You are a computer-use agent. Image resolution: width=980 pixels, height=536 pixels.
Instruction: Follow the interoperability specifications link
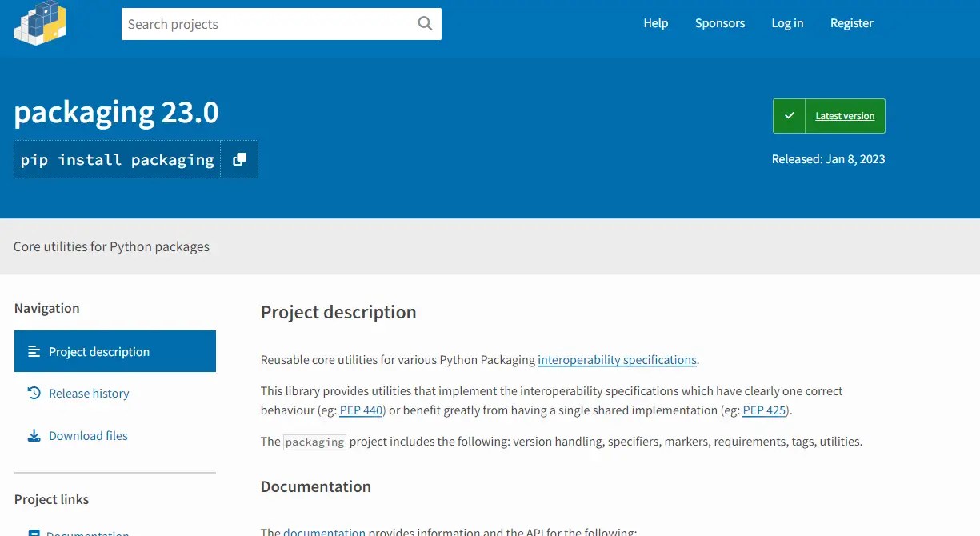tap(617, 359)
